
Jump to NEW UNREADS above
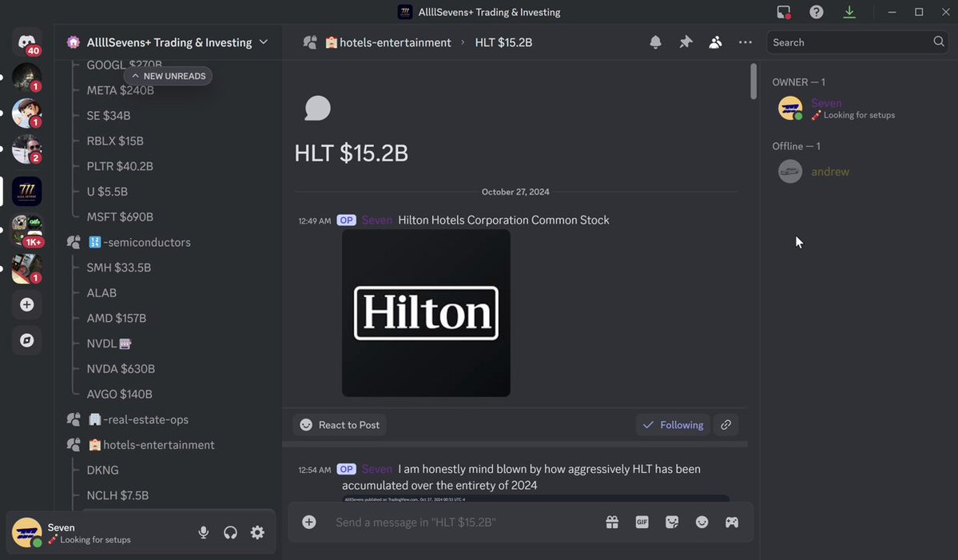[x=169, y=76]
